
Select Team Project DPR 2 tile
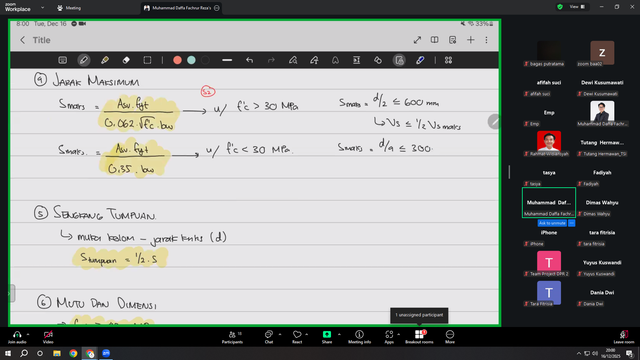(549, 263)
